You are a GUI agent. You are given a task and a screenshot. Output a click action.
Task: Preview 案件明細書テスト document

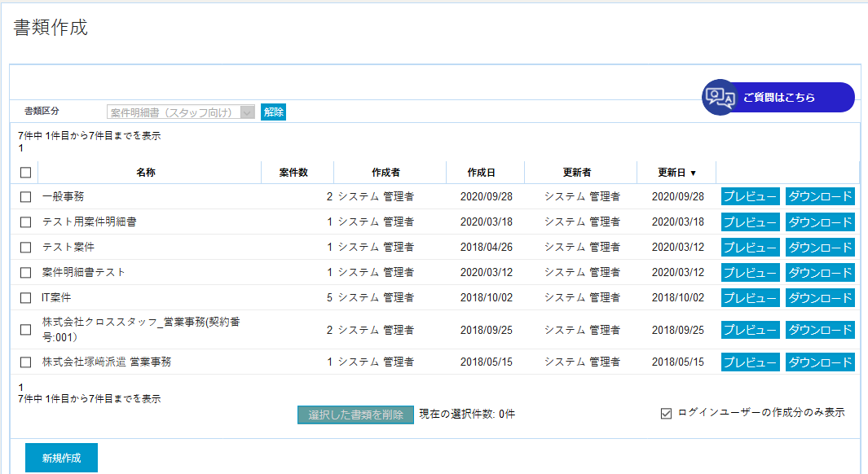click(750, 273)
